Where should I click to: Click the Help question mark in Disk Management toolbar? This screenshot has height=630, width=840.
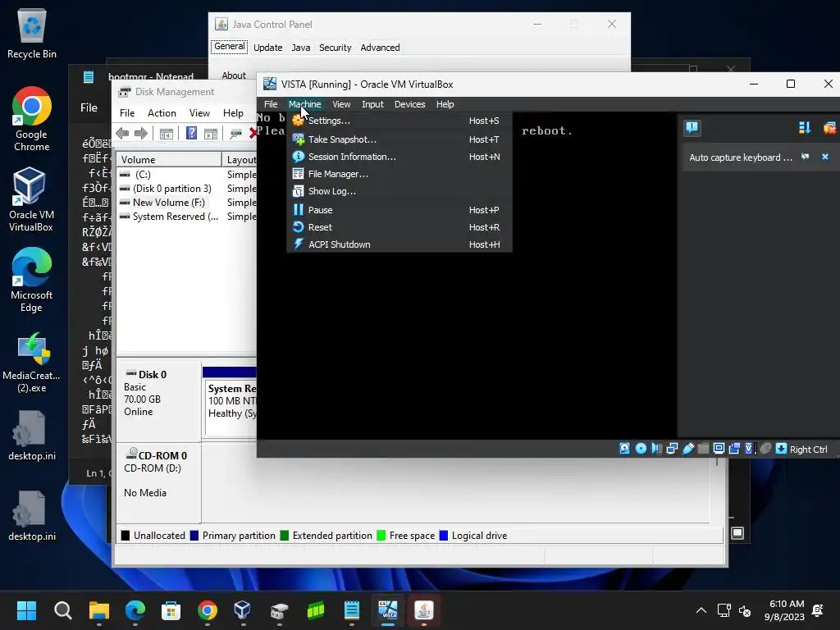(191, 134)
